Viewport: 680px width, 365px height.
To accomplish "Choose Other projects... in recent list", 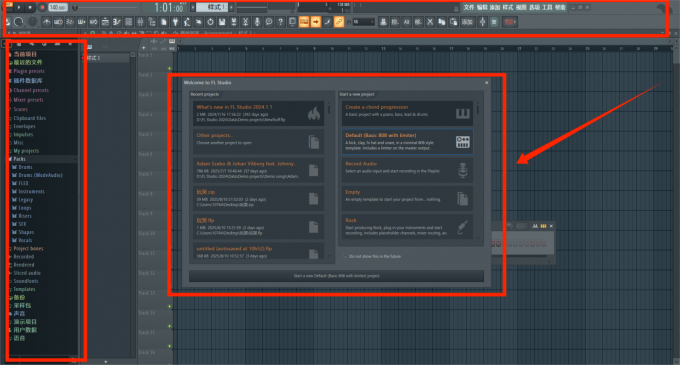I will point(258,142).
